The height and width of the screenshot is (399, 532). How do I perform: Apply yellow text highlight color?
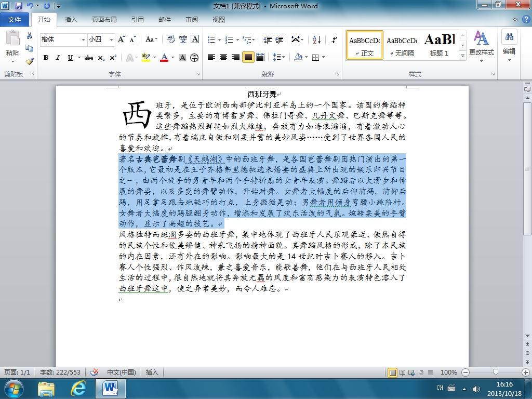click(x=146, y=58)
